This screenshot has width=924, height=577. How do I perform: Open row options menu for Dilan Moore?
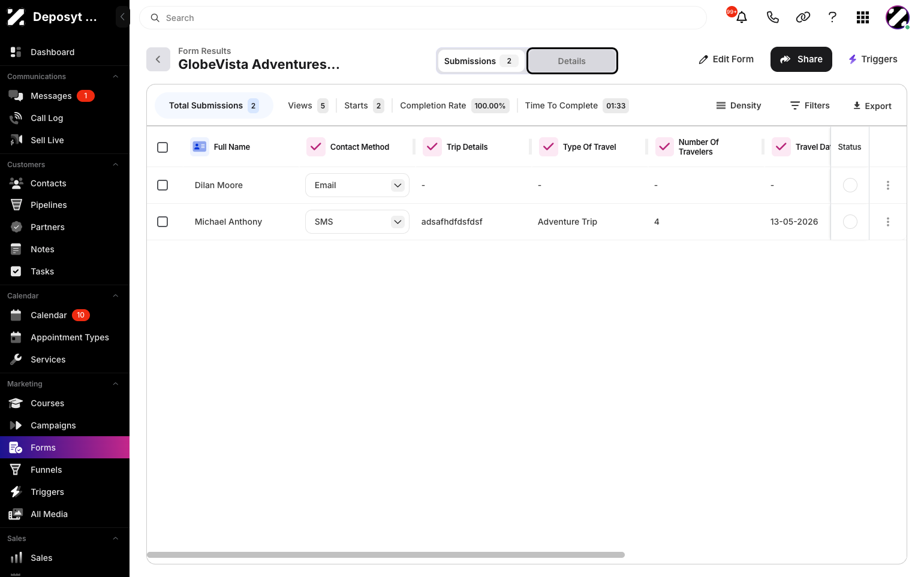coord(888,185)
